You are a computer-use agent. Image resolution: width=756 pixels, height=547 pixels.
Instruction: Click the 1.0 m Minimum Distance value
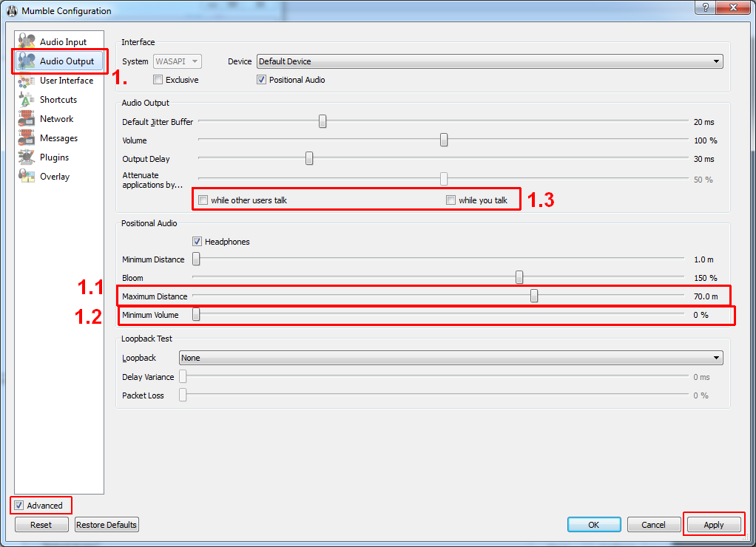[x=703, y=259]
